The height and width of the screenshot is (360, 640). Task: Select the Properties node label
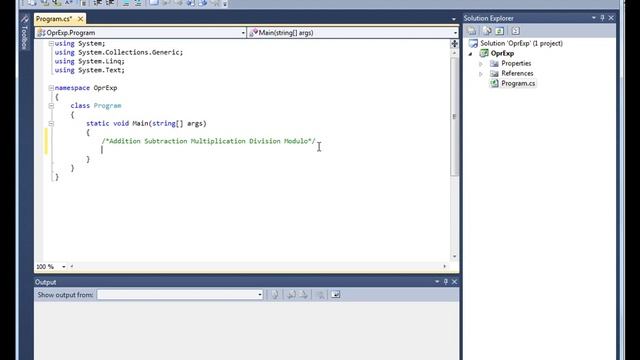coord(516,63)
